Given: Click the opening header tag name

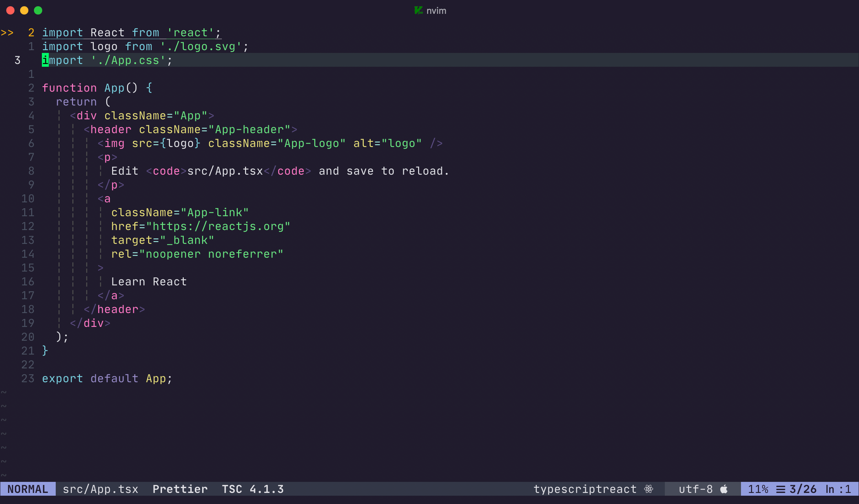Looking at the screenshot, I should point(111,129).
